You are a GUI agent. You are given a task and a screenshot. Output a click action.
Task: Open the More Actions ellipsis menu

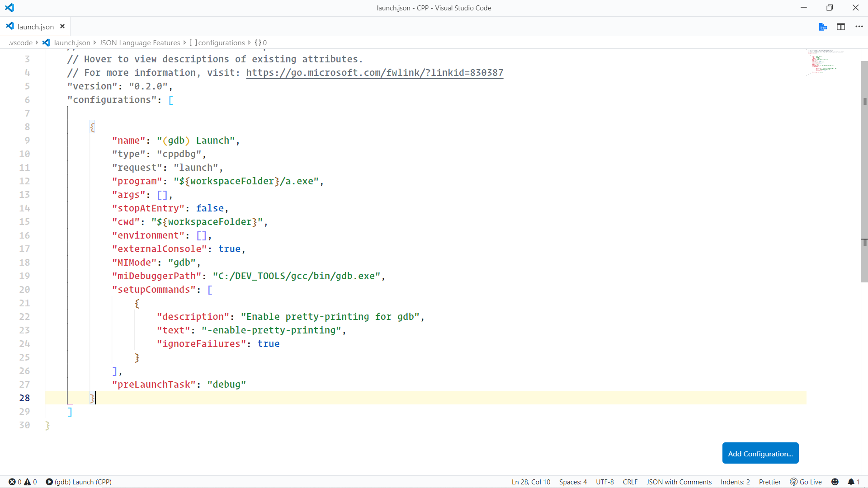[859, 27]
